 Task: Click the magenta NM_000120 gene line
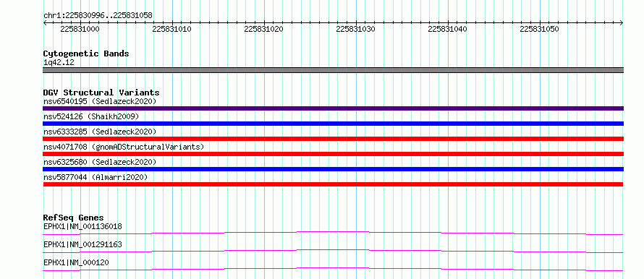[333, 269]
